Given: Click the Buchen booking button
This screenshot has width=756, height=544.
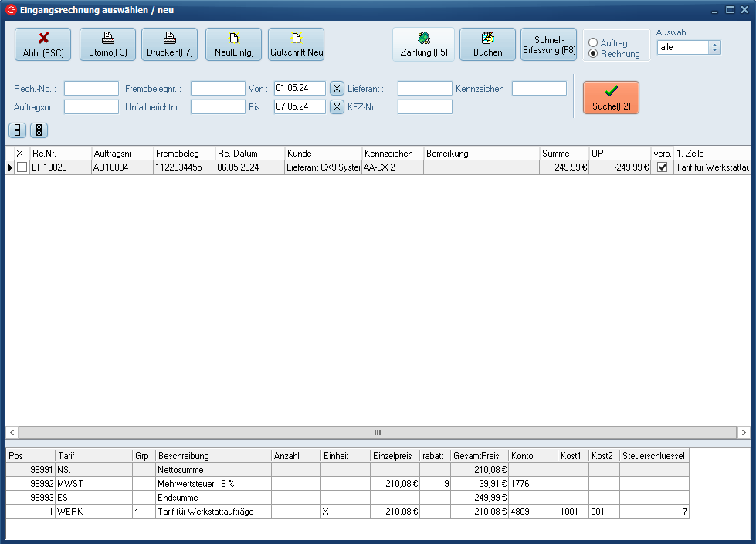Looking at the screenshot, I should coord(487,45).
